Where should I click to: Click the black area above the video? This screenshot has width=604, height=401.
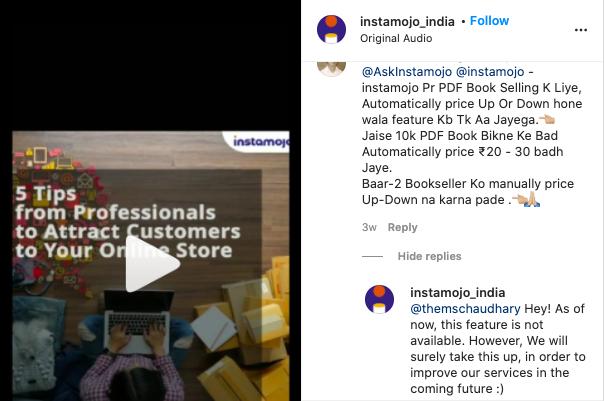(150, 65)
